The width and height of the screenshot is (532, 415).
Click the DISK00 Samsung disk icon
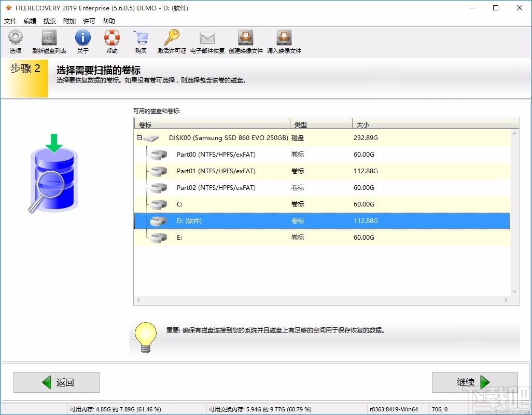click(x=151, y=138)
